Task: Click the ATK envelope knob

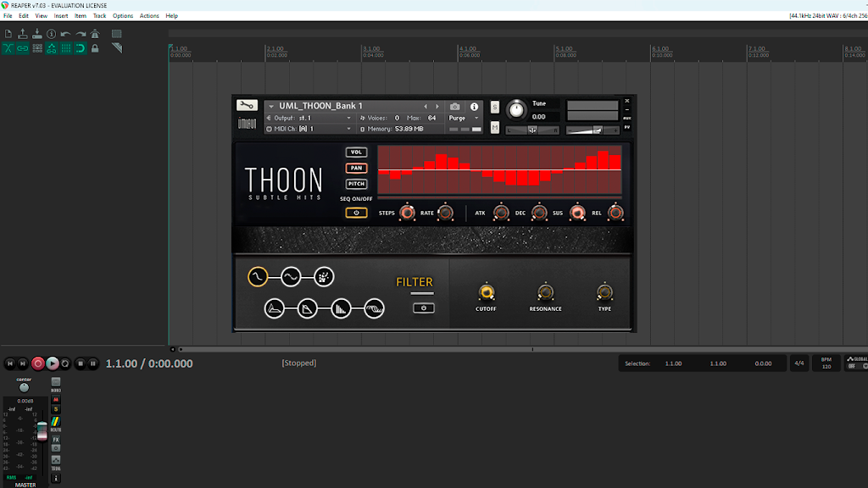Action: pyautogui.click(x=501, y=213)
